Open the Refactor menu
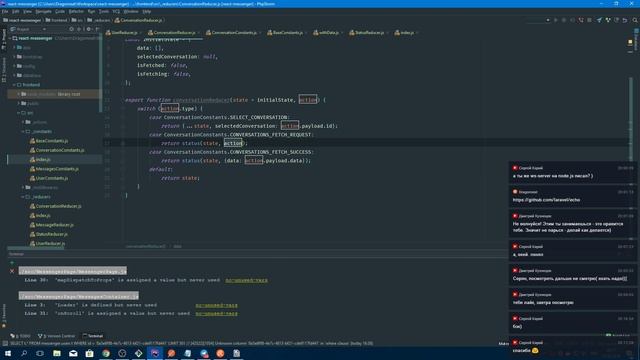The height and width of the screenshot is (360, 640). tap(76, 11)
